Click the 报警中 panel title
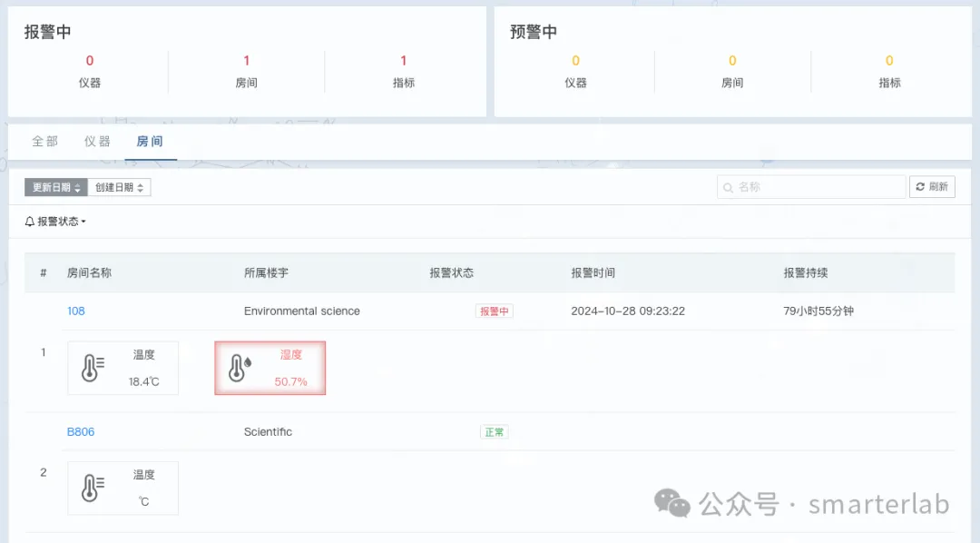Viewport: 980px width, 543px height. coord(47,32)
